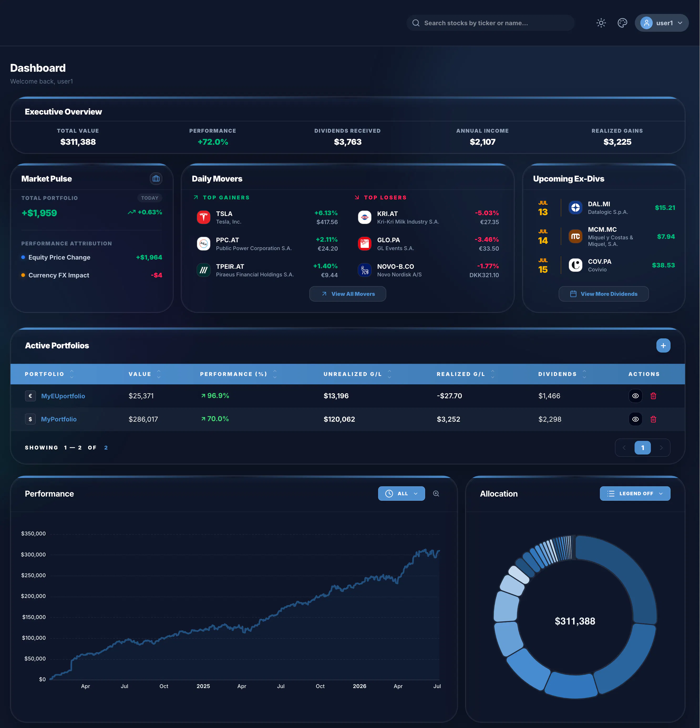Image resolution: width=700 pixels, height=728 pixels.
Task: Click the $3,763 Dividends Received value
Action: point(347,142)
